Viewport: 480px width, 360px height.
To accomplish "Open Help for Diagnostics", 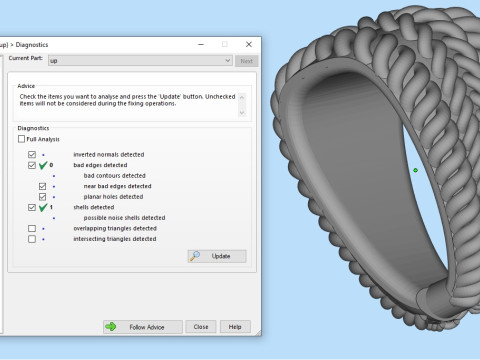I will 235,327.
